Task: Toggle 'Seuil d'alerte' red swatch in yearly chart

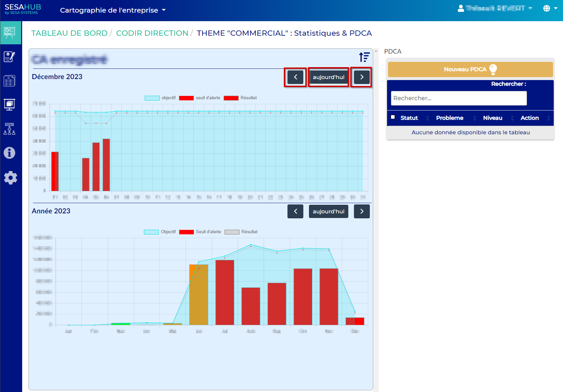Action: pos(187,232)
